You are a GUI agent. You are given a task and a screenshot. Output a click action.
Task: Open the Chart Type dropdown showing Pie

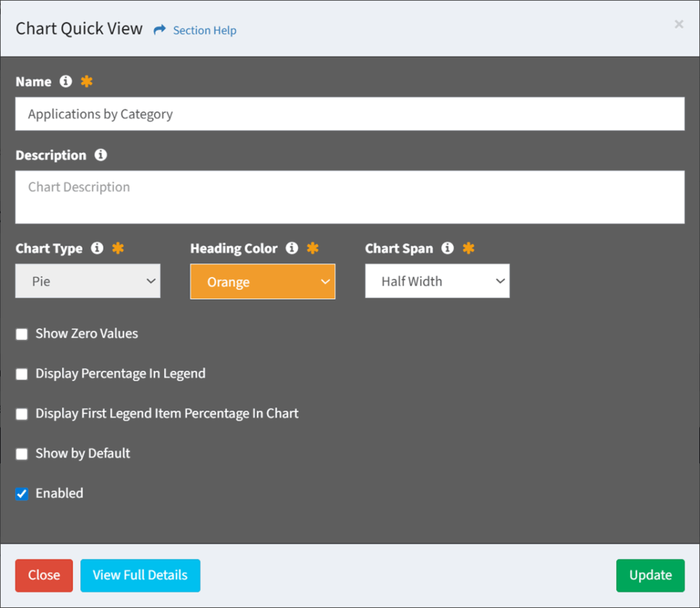pyautogui.click(x=87, y=280)
